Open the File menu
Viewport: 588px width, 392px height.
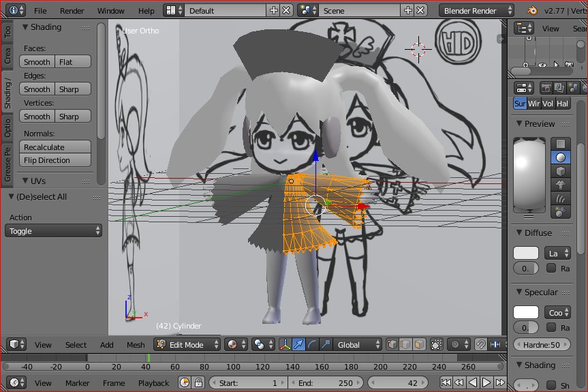pos(40,10)
